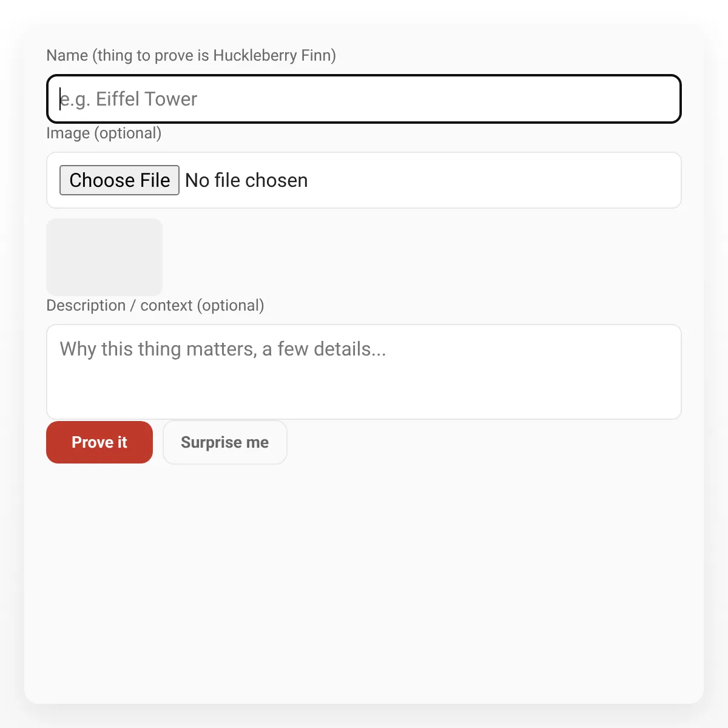Click the Choose File button

pyautogui.click(x=120, y=180)
